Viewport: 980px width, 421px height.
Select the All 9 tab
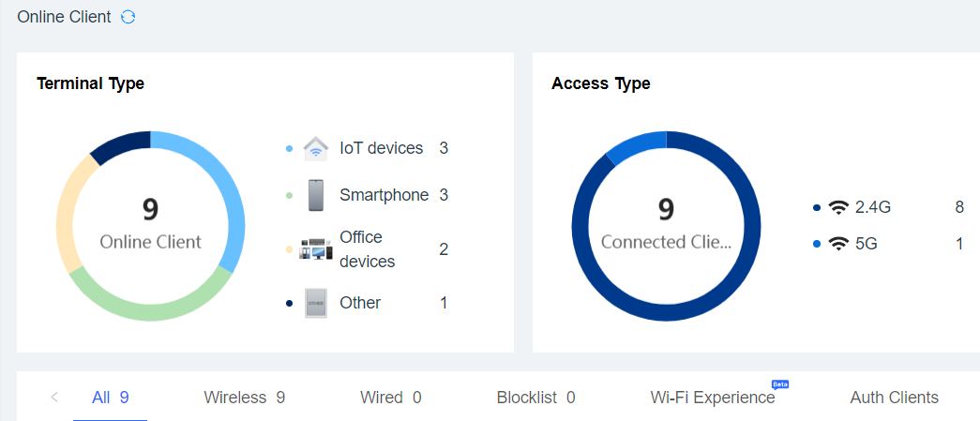point(111,398)
